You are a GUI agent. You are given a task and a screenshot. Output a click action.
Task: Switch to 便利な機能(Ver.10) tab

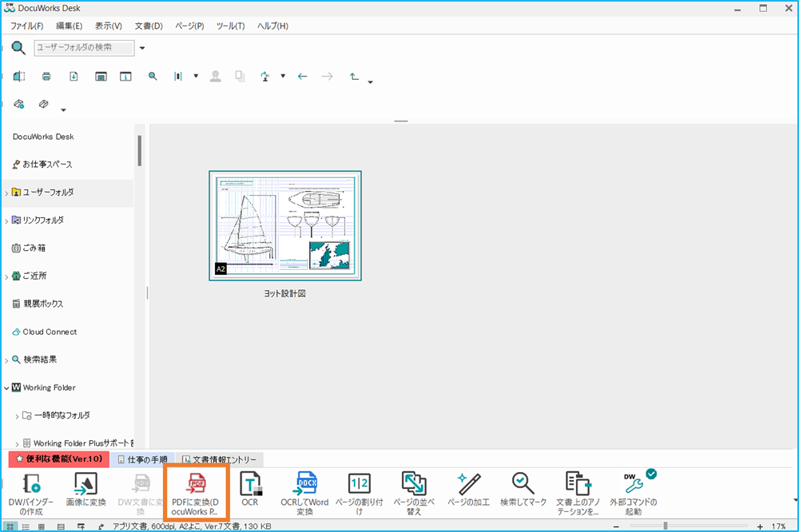pos(59,459)
